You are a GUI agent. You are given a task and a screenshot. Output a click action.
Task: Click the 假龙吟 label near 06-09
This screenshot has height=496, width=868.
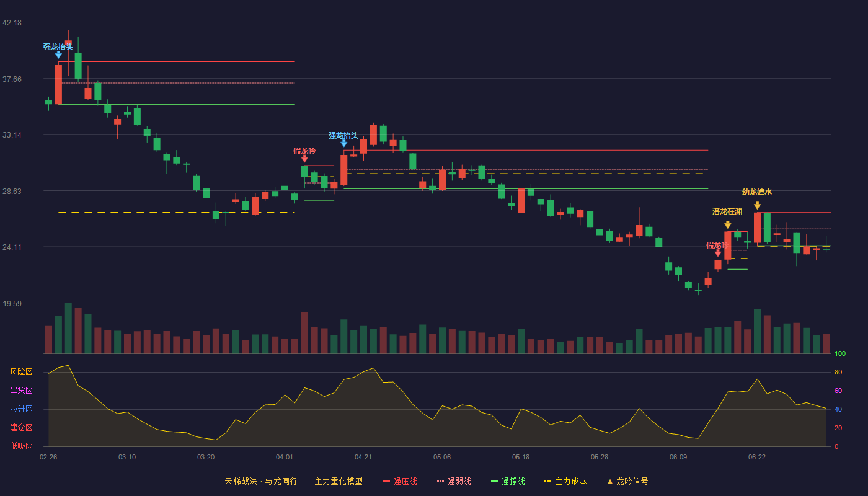(x=718, y=246)
